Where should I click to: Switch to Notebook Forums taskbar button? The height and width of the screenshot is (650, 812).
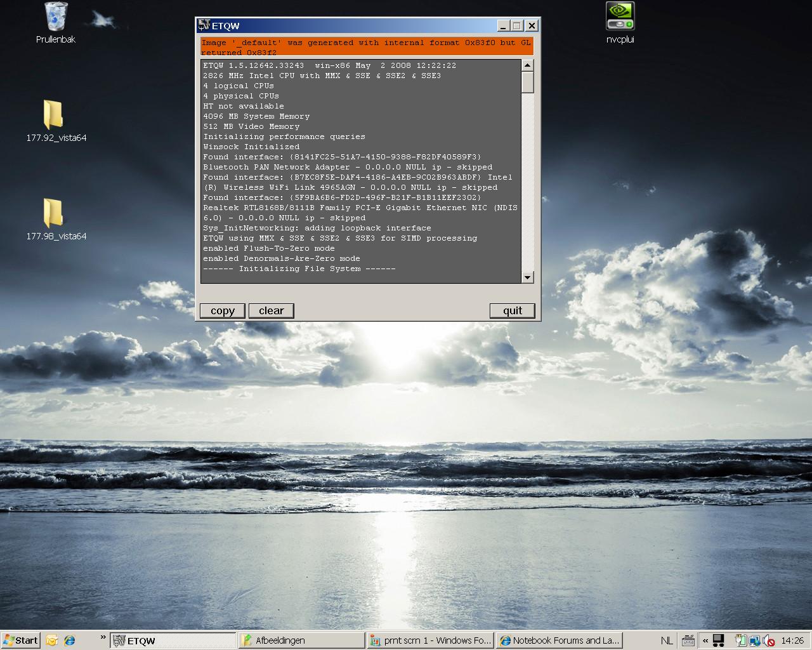pyautogui.click(x=559, y=640)
